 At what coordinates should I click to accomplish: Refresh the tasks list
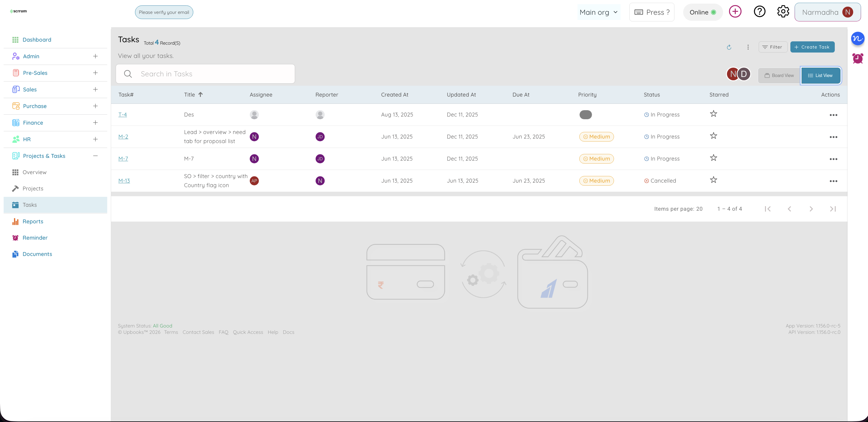click(729, 47)
